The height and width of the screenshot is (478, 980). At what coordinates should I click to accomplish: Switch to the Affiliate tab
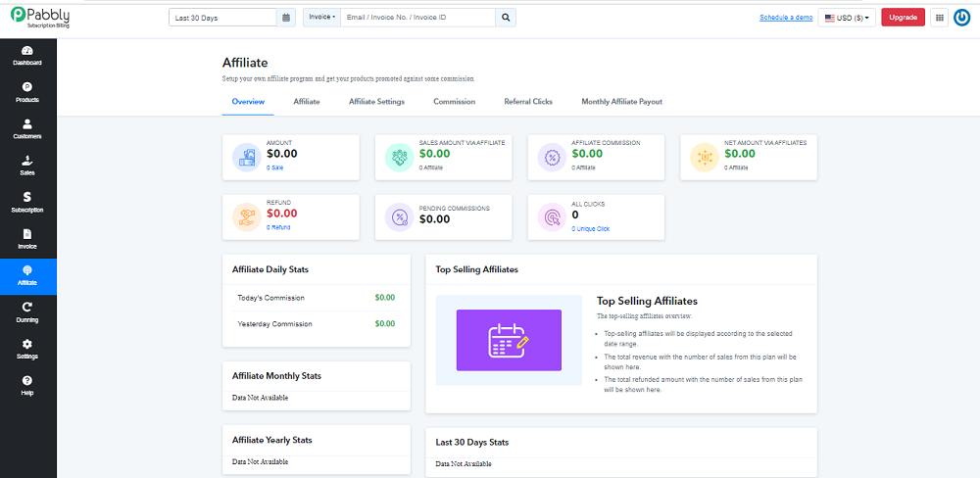click(x=306, y=101)
